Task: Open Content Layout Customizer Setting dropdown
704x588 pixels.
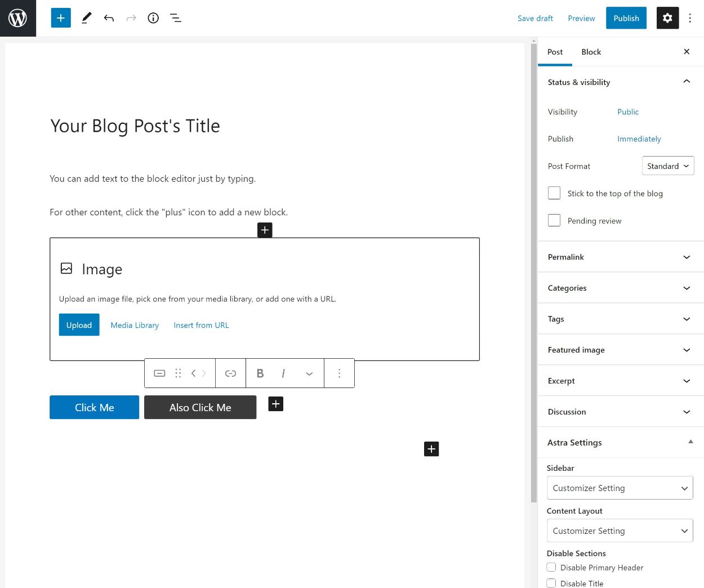Action: [620, 531]
